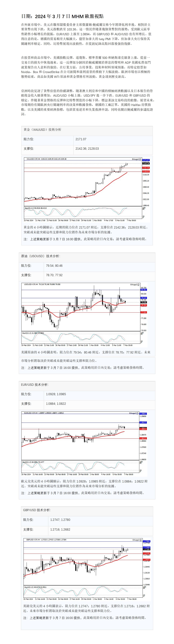Click the '阻力位:' label in the gold table
This screenshot has height=644, width=174.
(x=29, y=139)
